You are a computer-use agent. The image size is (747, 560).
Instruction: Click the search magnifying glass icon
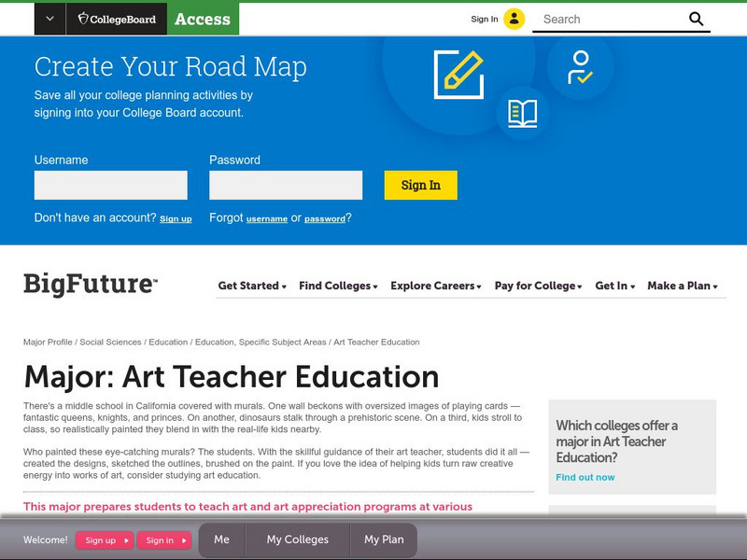[x=695, y=18]
